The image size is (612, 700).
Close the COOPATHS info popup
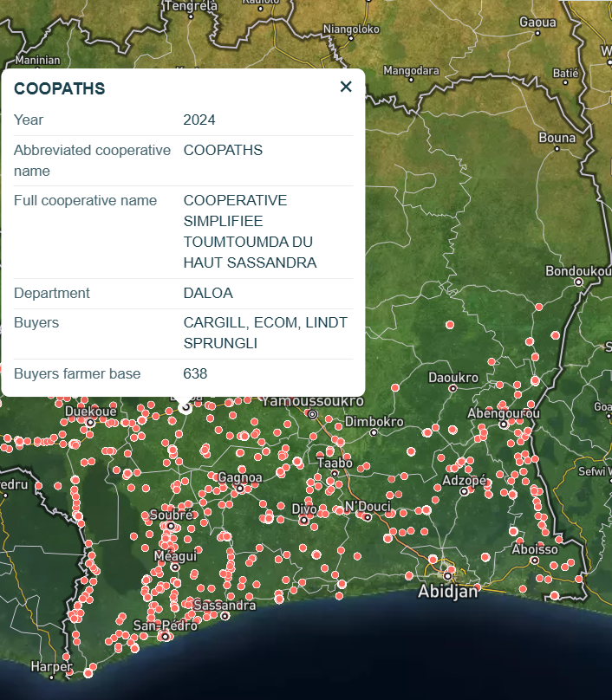click(x=346, y=87)
